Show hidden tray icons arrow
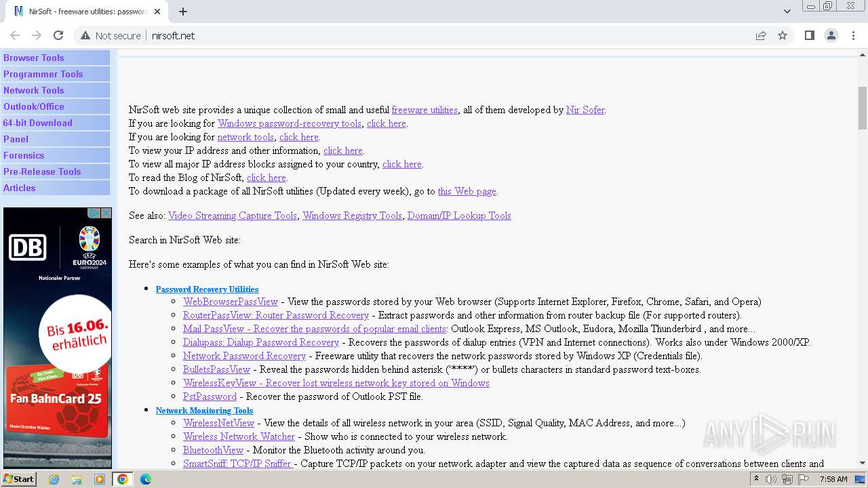The image size is (868, 488). [x=756, y=479]
